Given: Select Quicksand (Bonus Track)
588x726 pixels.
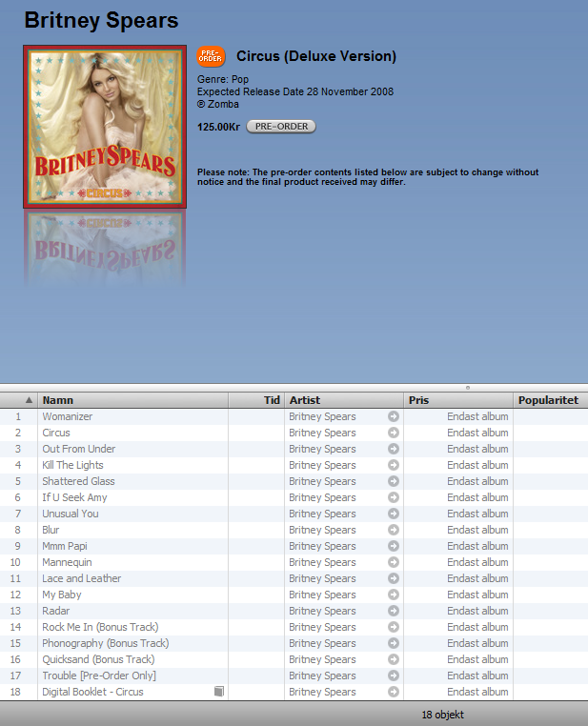Looking at the screenshot, I should point(98,659).
